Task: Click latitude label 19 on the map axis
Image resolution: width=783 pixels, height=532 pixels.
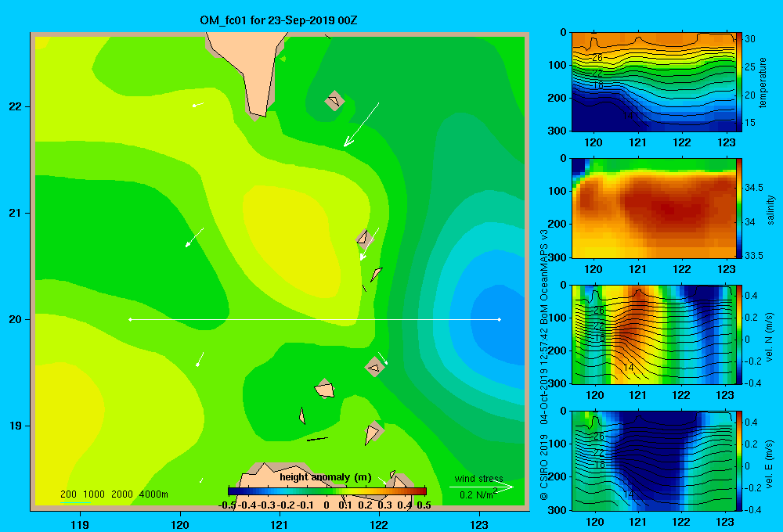Action: [x=16, y=426]
